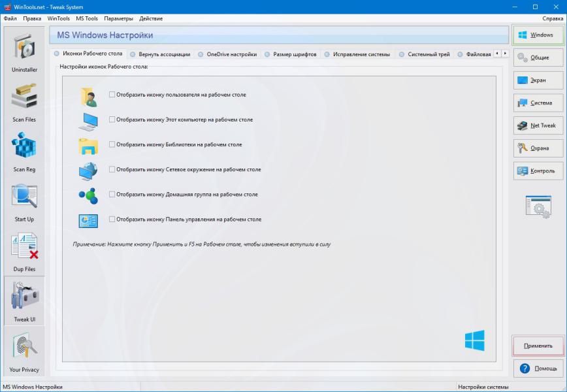Enable Отобразить иконку пользователя на рабочем столе
567x392 pixels.
tap(112, 95)
